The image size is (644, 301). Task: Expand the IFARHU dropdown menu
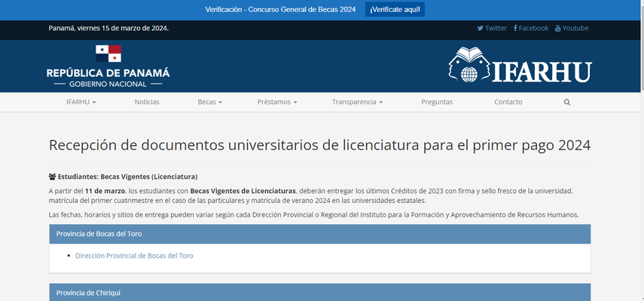point(81,102)
